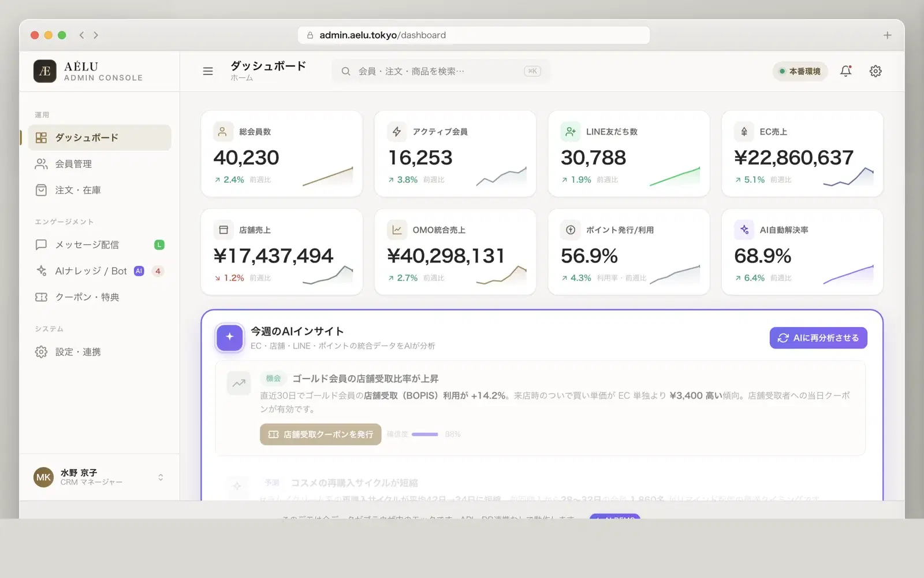This screenshot has width=924, height=578.
Task: Click the admin.aelu.tokyo address bar
Action: [474, 35]
